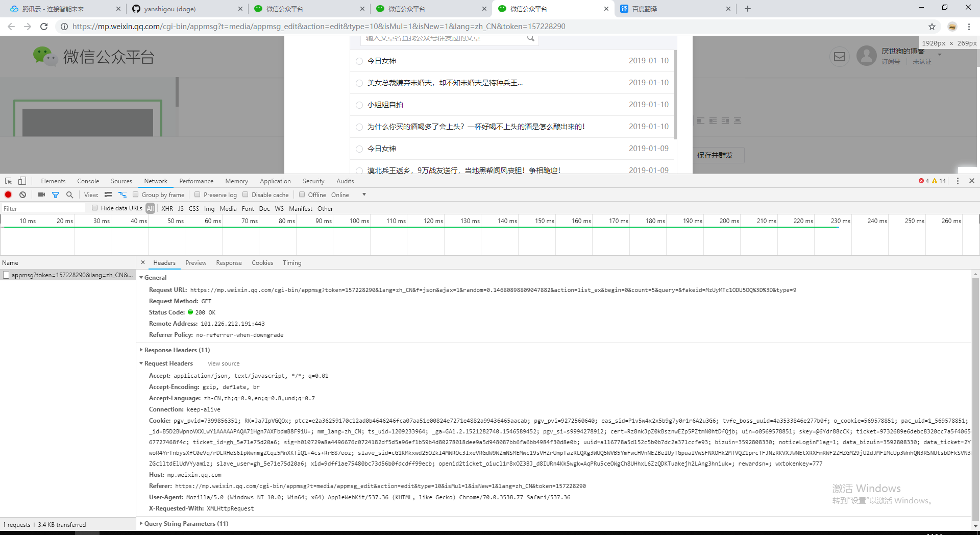The height and width of the screenshot is (535, 980).
Task: Open DevTools customize menu (three dots)
Action: (958, 181)
